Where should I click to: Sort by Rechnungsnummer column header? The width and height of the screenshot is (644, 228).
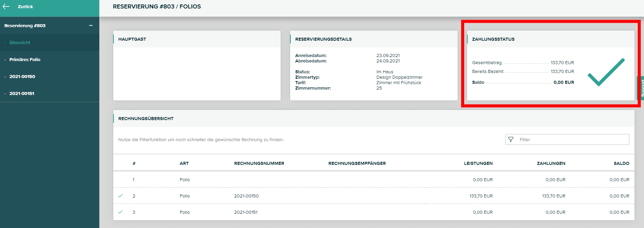point(259,163)
